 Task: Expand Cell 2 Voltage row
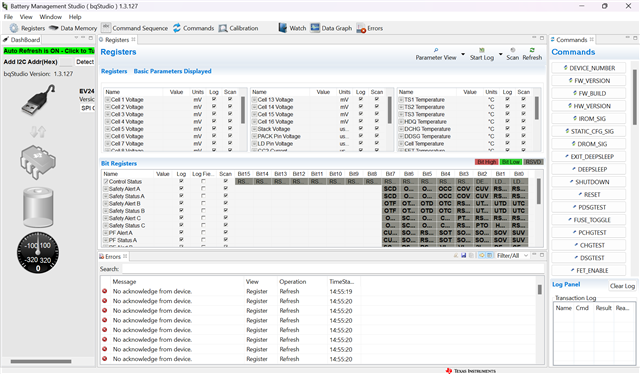coord(108,107)
